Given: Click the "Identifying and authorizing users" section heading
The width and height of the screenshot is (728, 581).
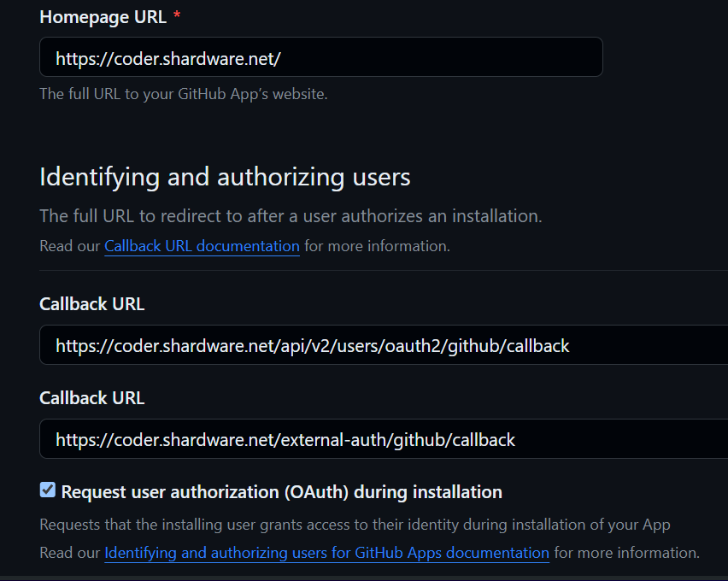Looking at the screenshot, I should point(225,178).
